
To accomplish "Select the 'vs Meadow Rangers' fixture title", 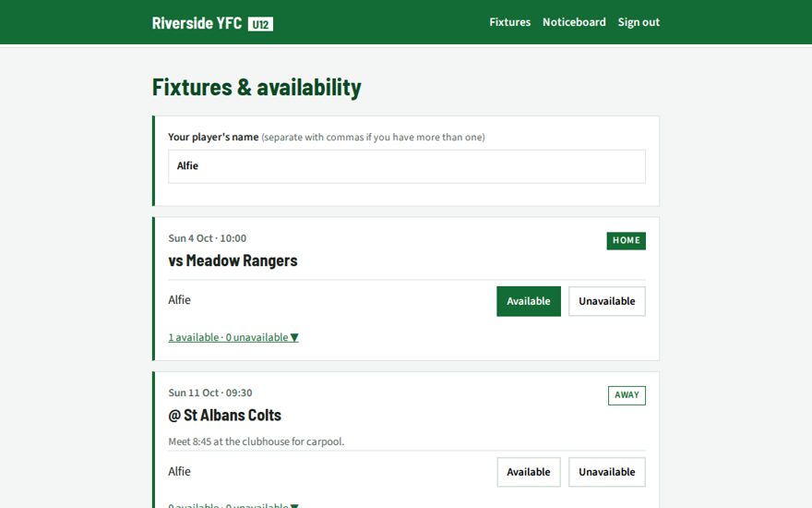I will [233, 260].
